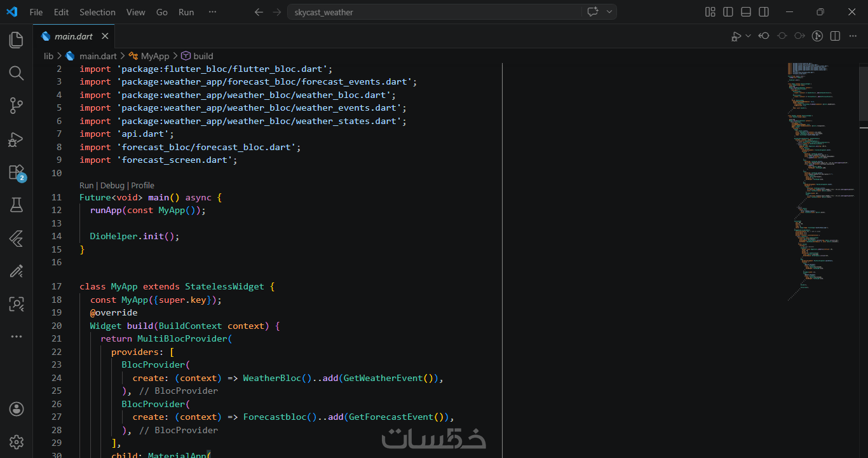The width and height of the screenshot is (868, 458).
Task: Click 'BuildContext' on line 20
Action: click(190, 326)
